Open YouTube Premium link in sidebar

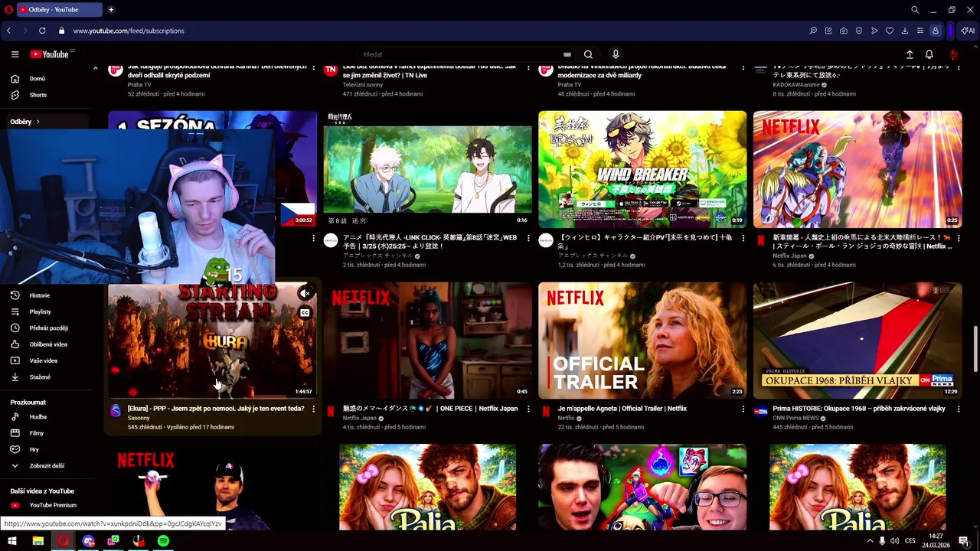[47, 505]
